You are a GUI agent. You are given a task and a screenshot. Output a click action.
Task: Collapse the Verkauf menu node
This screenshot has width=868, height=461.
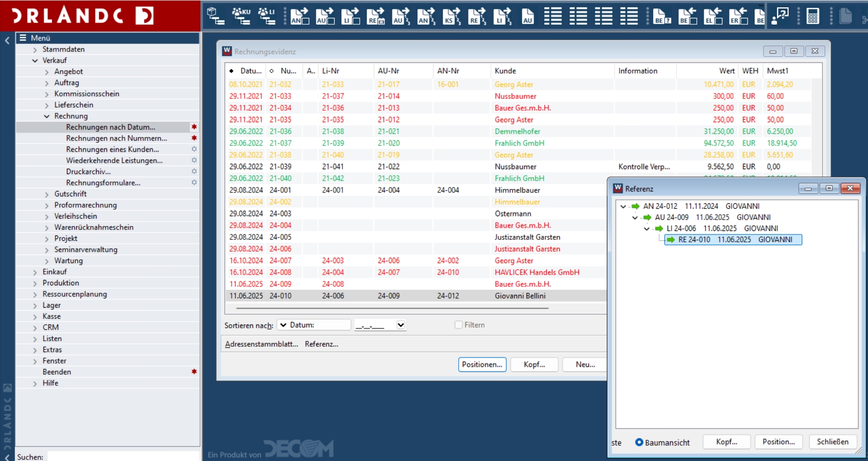click(x=35, y=60)
